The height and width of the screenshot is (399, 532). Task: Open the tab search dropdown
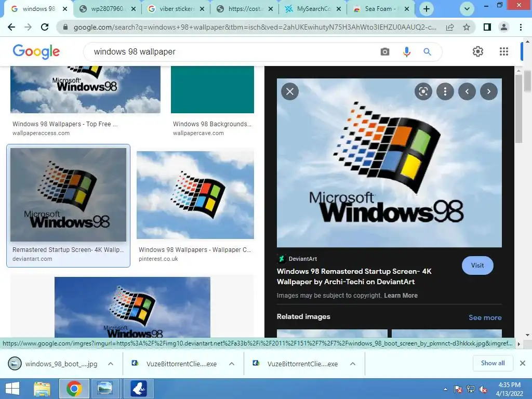(467, 9)
